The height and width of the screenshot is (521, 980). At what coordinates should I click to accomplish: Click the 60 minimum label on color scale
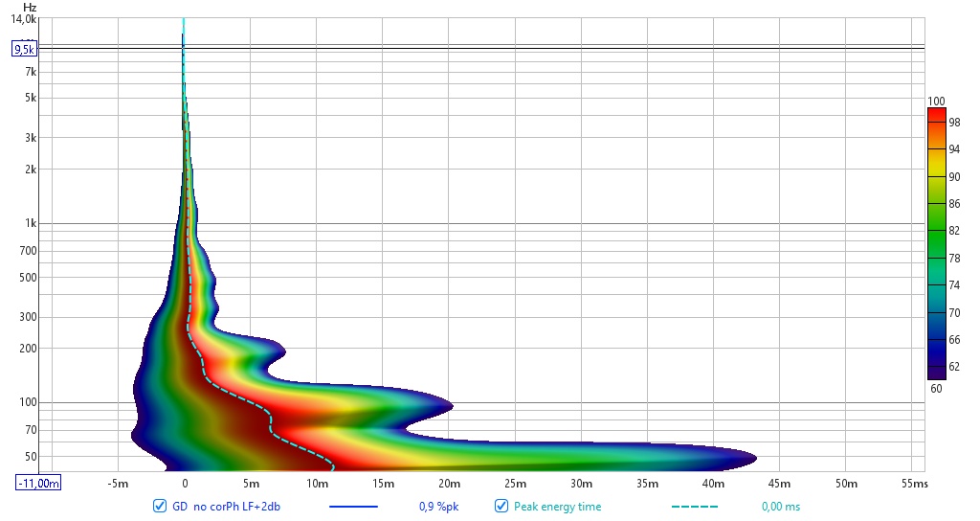click(x=936, y=389)
